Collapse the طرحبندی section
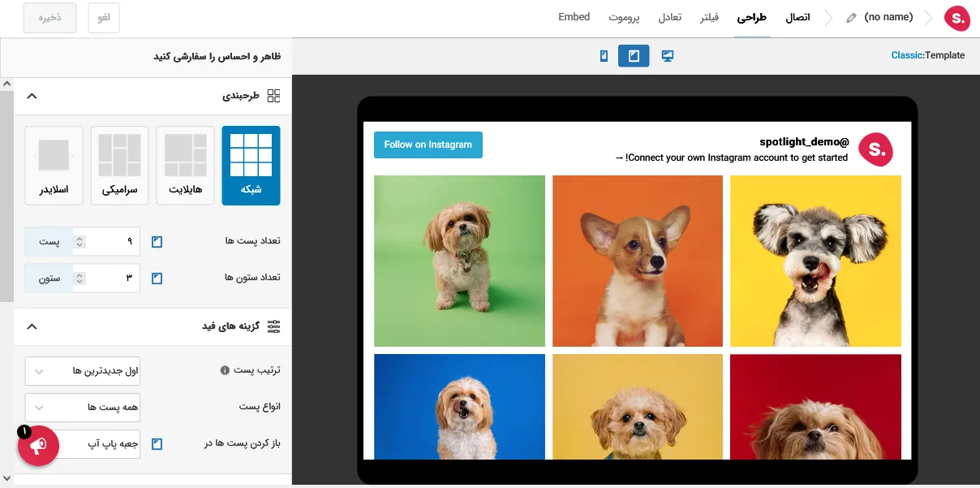Viewport: 980px width, 488px height. click(32, 96)
